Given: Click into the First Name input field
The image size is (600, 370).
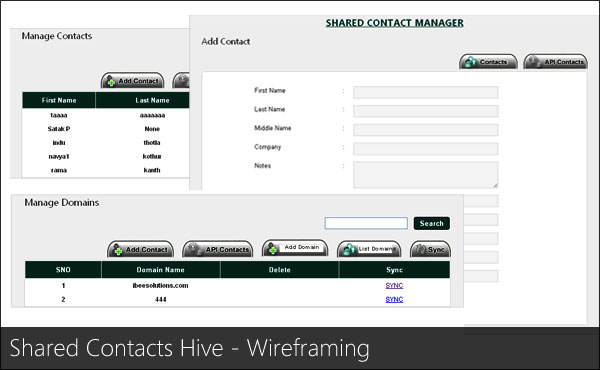Looking at the screenshot, I should (x=426, y=92).
